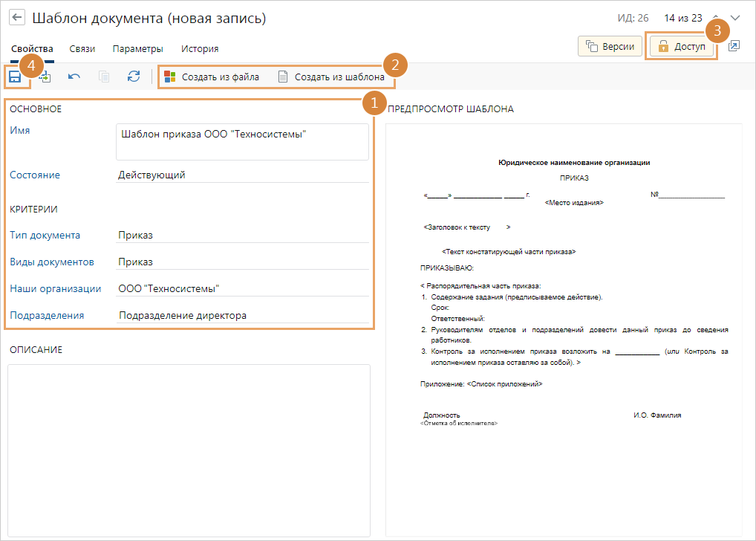Switch to the История tab
This screenshot has height=541, width=756.
click(200, 49)
